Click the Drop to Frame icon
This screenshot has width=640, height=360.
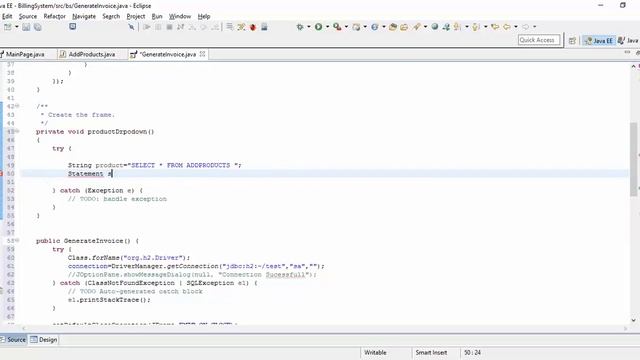230,27
